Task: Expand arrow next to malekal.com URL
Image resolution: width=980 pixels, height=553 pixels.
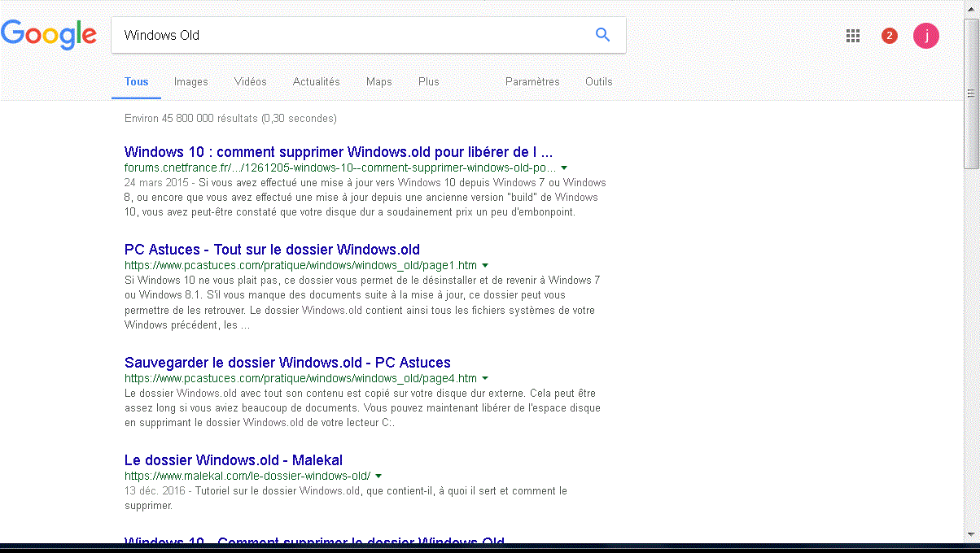Action: tap(378, 476)
